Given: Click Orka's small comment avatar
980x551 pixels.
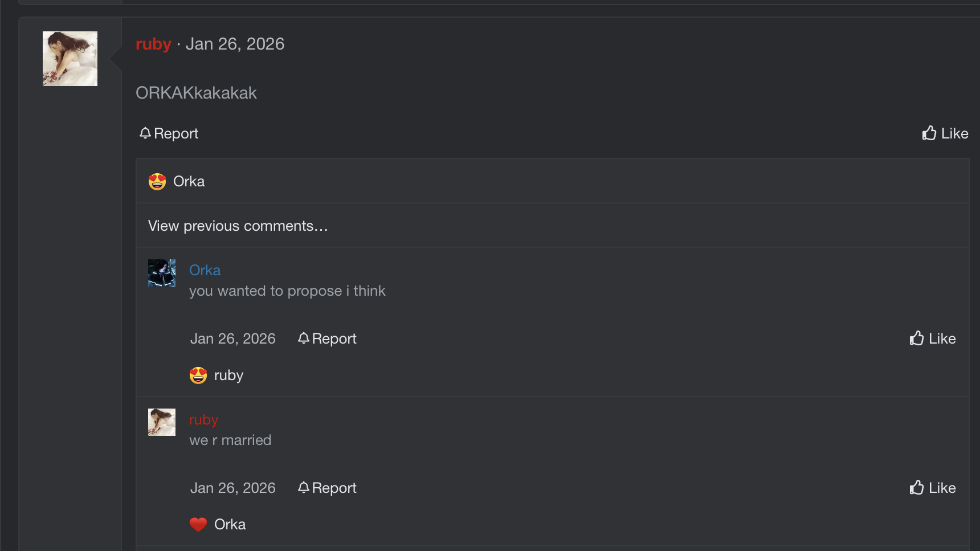Looking at the screenshot, I should tap(162, 273).
